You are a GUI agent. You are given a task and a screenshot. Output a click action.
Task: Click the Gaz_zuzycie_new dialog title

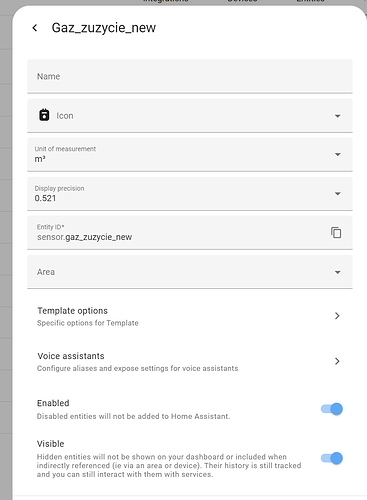click(x=104, y=28)
